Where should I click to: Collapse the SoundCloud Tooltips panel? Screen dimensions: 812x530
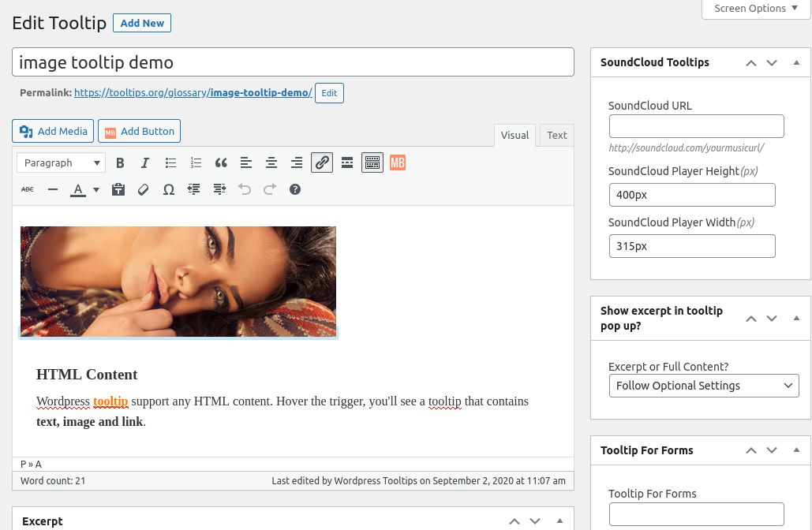pyautogui.click(x=796, y=62)
